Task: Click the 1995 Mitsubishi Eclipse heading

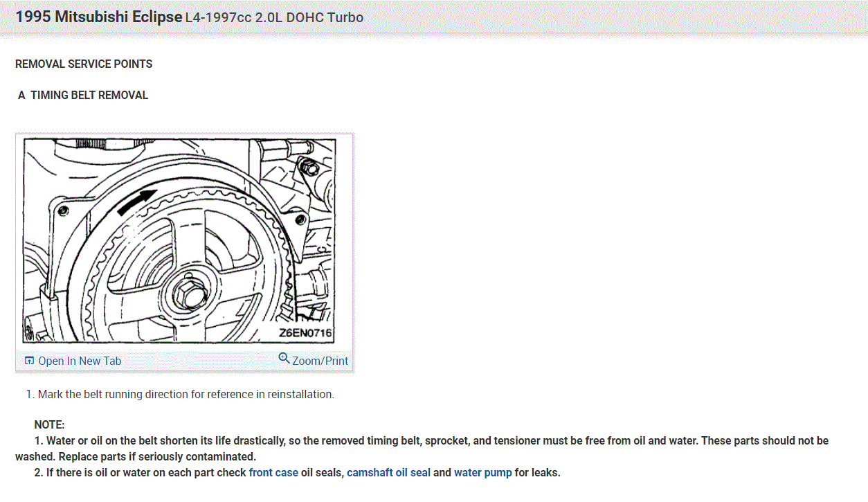Action: [98, 17]
